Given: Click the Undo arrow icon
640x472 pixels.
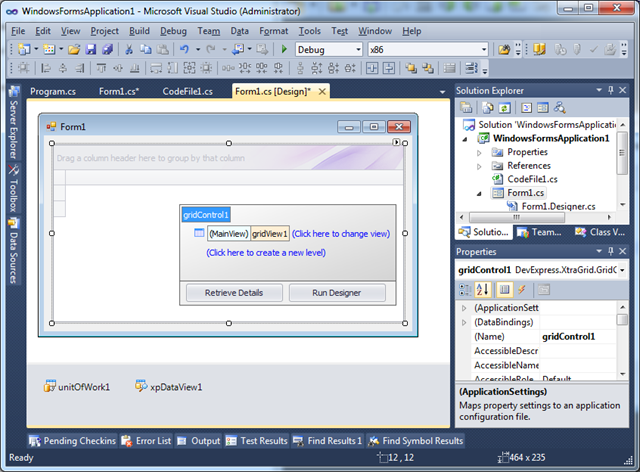Looking at the screenshot, I should point(184,49).
